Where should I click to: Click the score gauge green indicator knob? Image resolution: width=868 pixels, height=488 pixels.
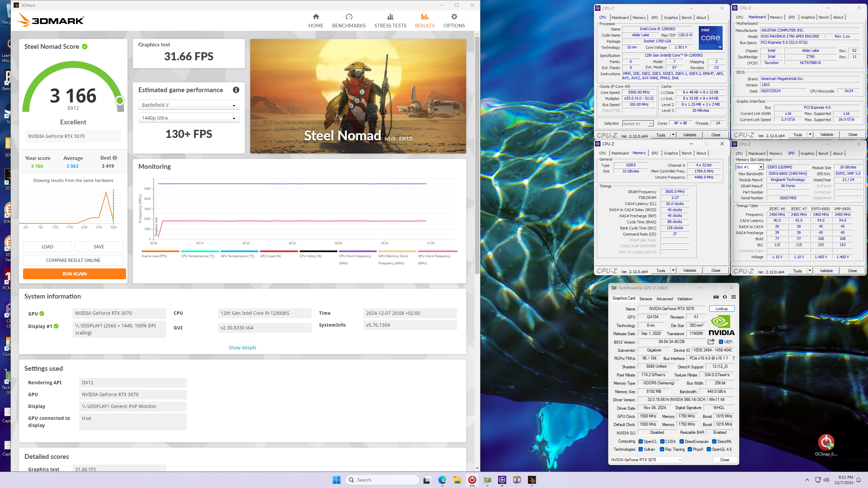(x=119, y=100)
